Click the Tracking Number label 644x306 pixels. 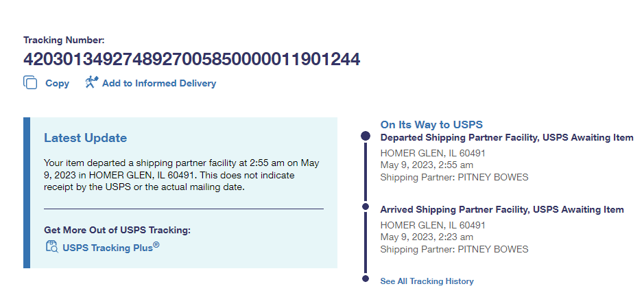tap(64, 40)
